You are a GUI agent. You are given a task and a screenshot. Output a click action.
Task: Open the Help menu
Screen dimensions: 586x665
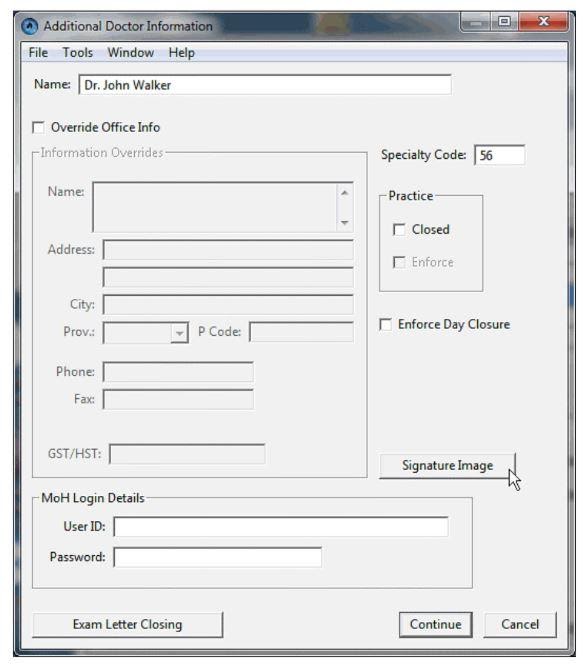click(181, 53)
